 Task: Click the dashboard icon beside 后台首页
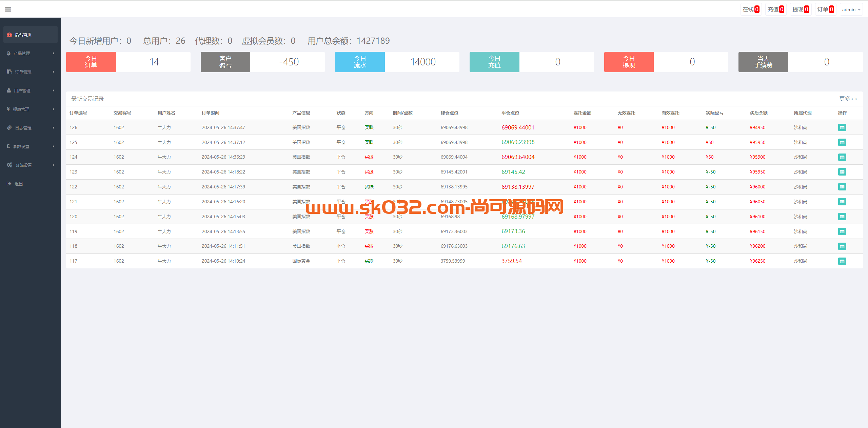[x=9, y=35]
